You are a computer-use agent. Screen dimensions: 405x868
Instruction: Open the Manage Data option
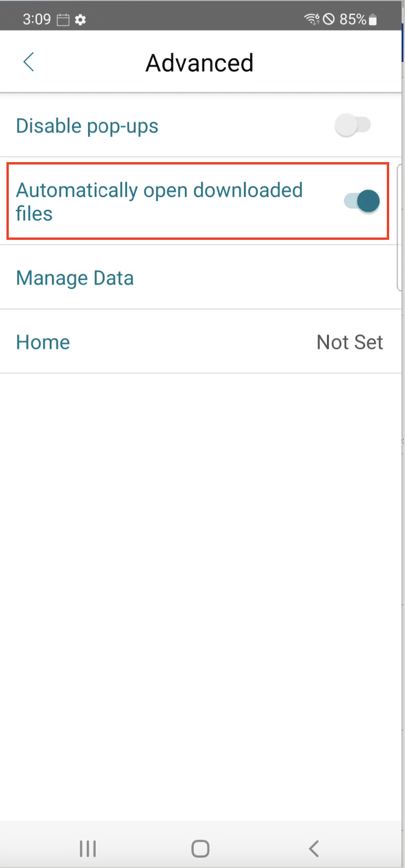pyautogui.click(x=75, y=278)
